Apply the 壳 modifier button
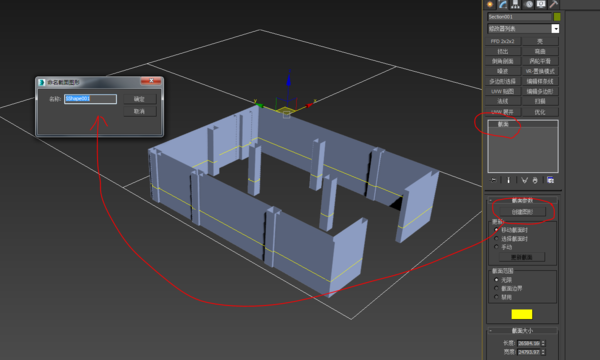Screen dimensions: 600x360 pos(540,41)
